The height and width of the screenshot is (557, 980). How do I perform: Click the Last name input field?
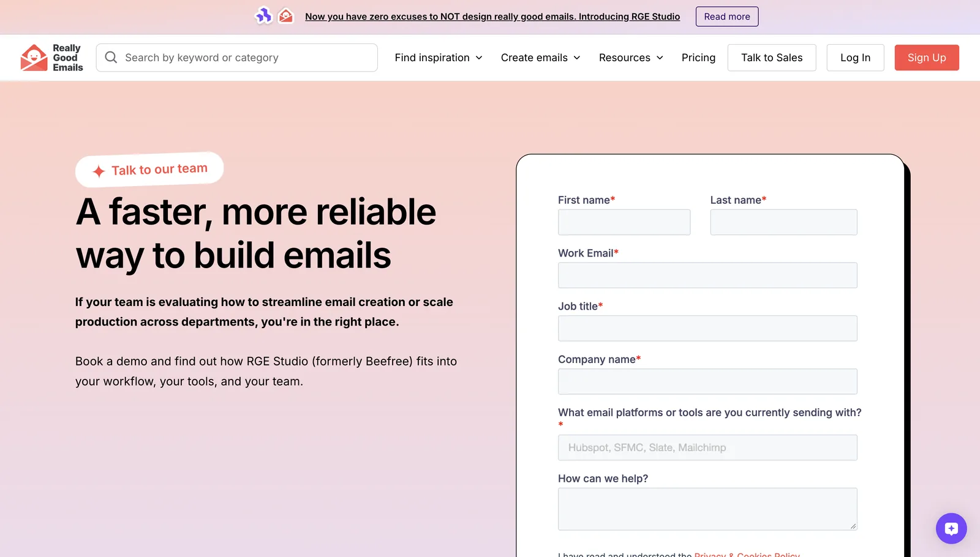(783, 222)
